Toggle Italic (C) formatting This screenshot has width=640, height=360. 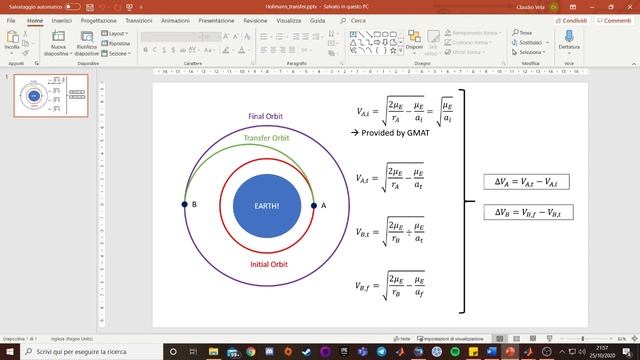pos(155,50)
